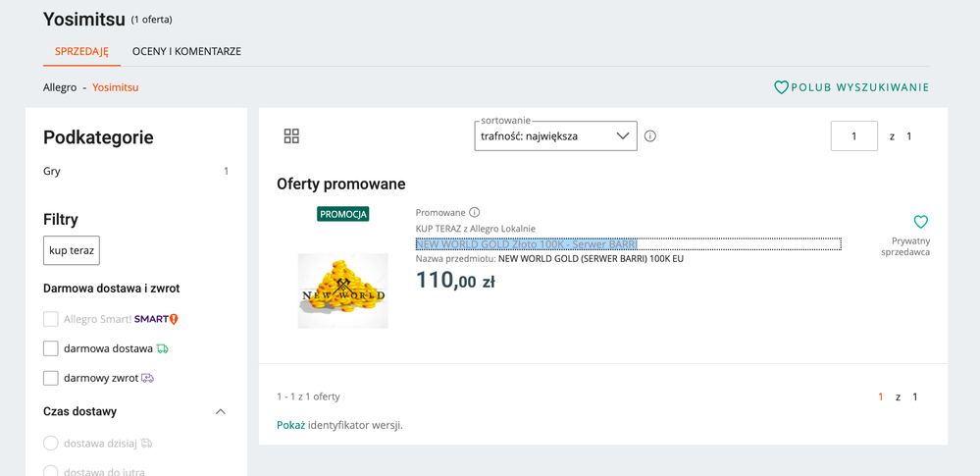Click Yosimitsu breadcrumb link
Screen dimensions: 980x476
pyautogui.click(x=116, y=87)
